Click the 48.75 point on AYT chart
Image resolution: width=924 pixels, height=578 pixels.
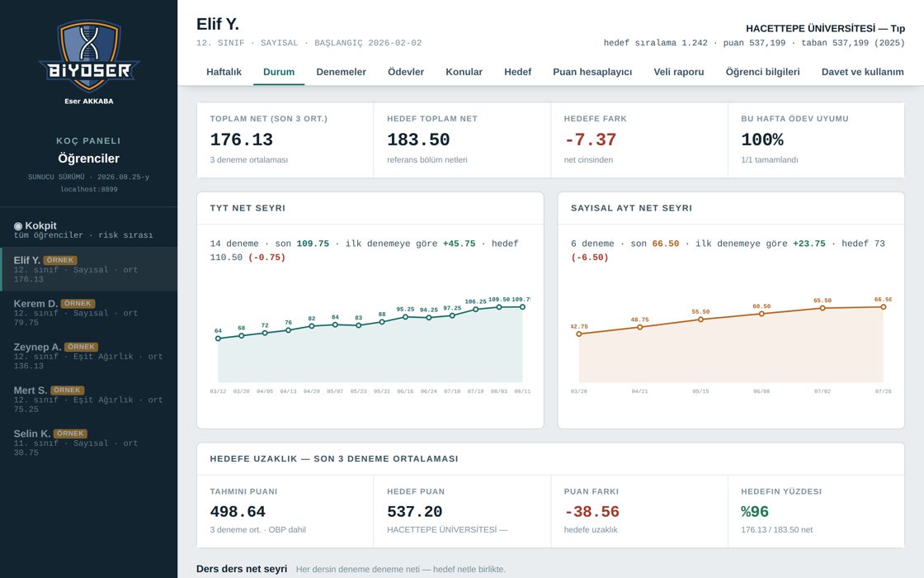pos(640,327)
